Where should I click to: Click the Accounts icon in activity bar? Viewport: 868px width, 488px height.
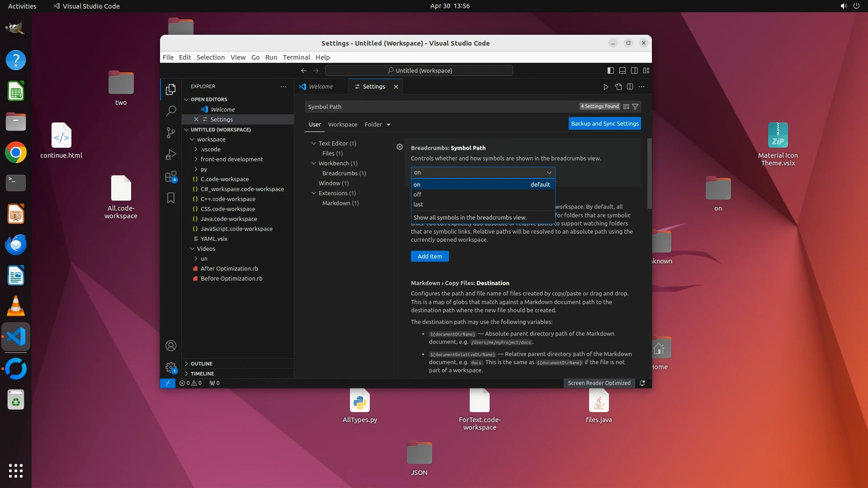171,346
